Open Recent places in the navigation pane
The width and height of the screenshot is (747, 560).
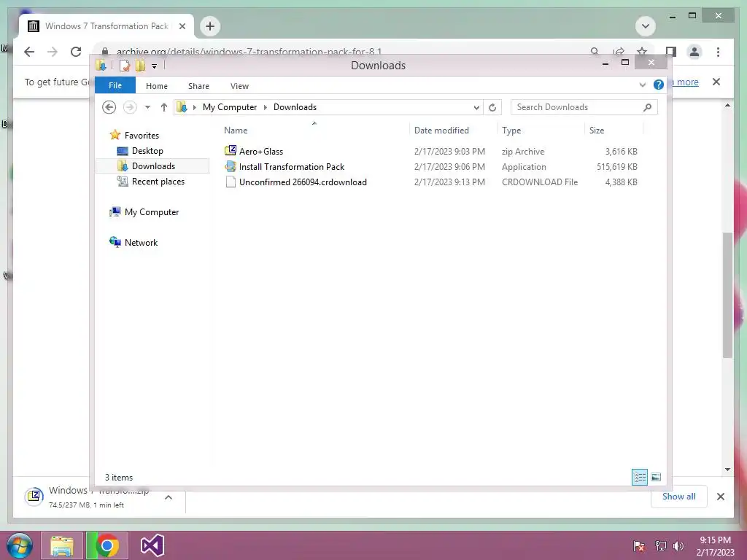[x=158, y=182]
